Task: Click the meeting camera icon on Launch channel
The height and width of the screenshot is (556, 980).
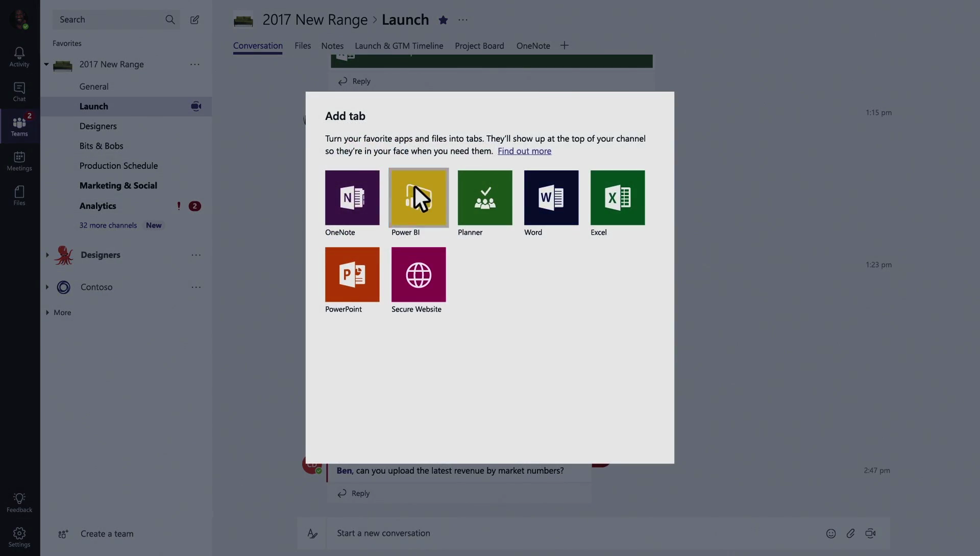Action: coord(196,106)
